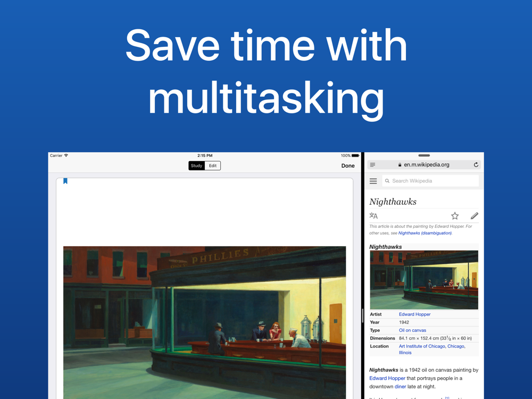Grab the slide-over handle above Safari
532x399 pixels.
(x=424, y=155)
